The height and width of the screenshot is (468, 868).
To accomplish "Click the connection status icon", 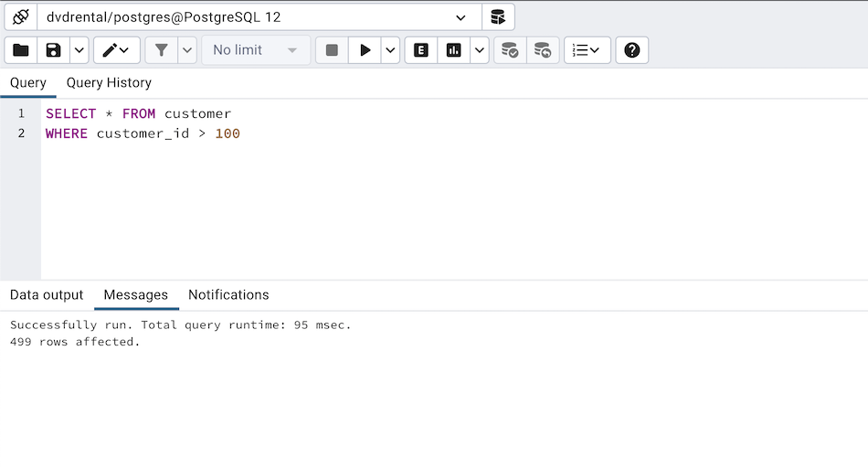I will 20,17.
